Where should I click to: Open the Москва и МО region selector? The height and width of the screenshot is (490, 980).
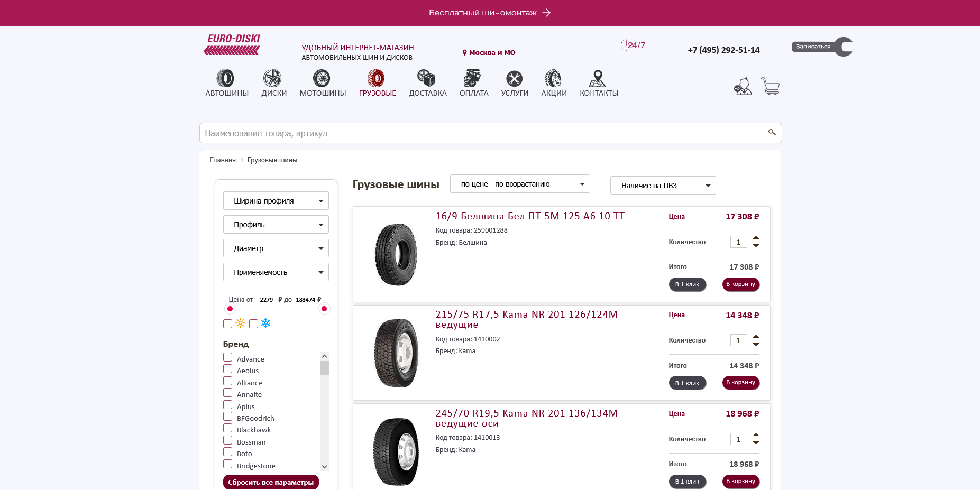pyautogui.click(x=489, y=53)
